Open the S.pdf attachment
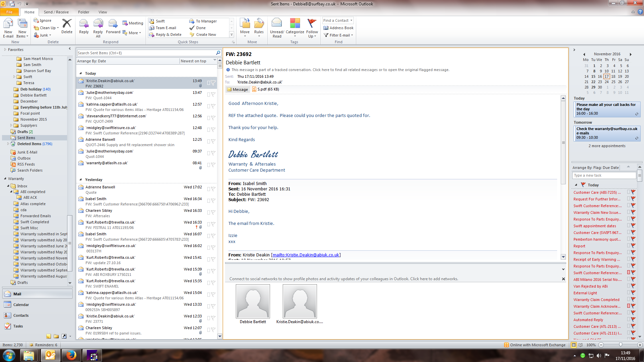 tap(265, 89)
